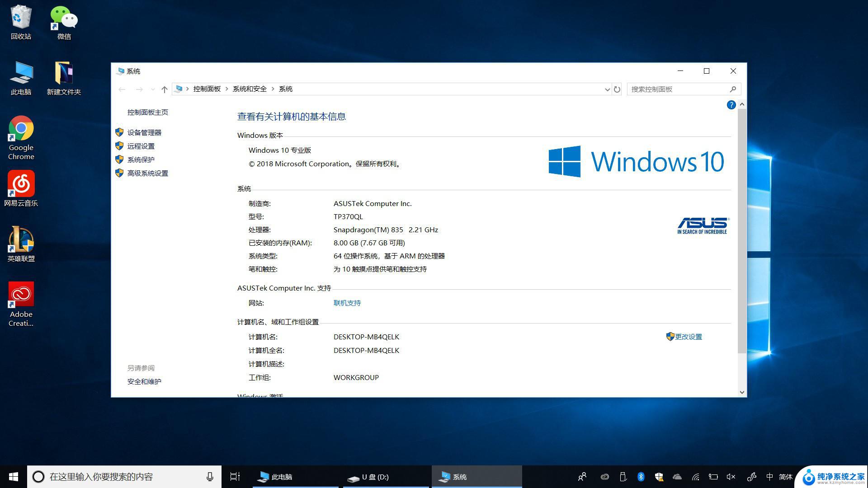Open System protection (系统保护)
Screen dimensions: 868x488
(141, 160)
